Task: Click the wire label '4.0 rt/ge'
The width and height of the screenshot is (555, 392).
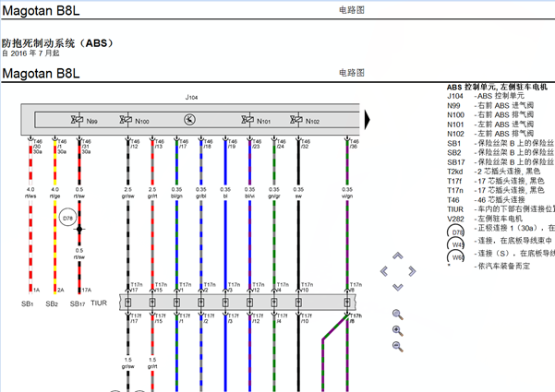Action: (54, 193)
